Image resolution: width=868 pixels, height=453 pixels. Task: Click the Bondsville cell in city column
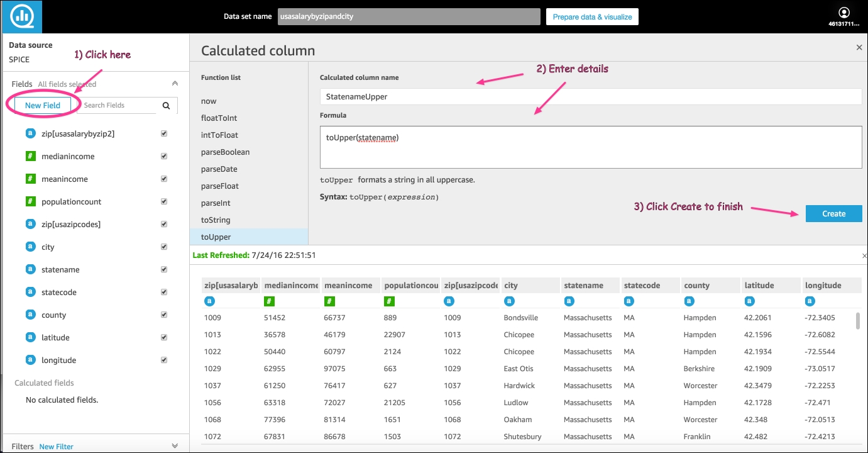pos(521,318)
